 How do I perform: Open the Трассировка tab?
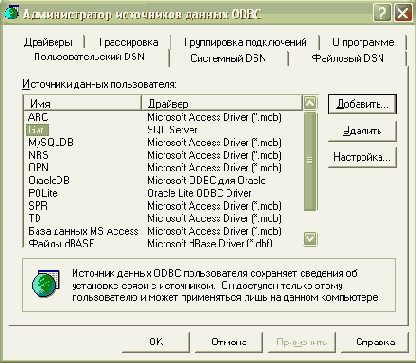(x=128, y=43)
